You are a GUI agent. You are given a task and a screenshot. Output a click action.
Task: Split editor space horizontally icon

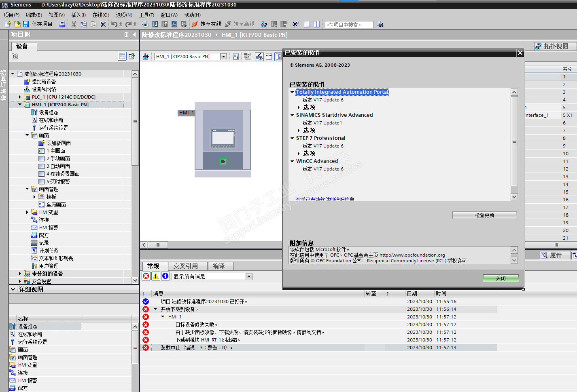pos(307,24)
